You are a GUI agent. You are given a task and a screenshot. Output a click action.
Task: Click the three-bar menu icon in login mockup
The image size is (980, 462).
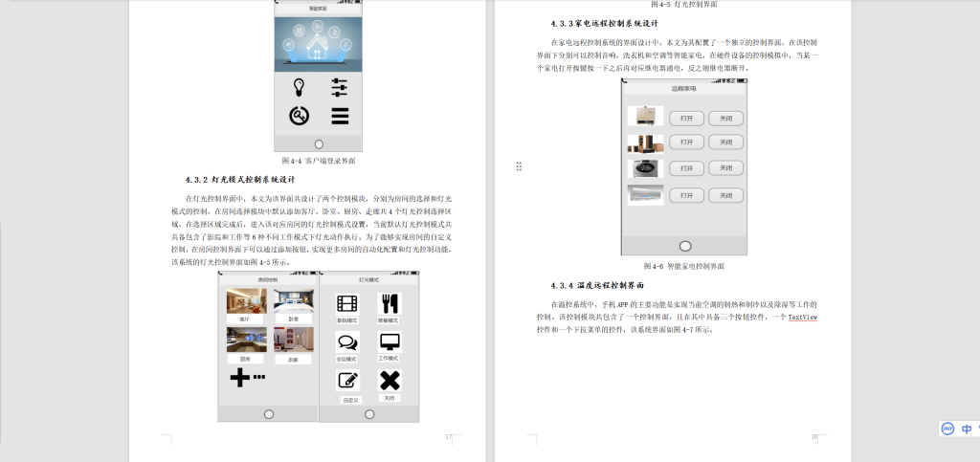point(340,116)
